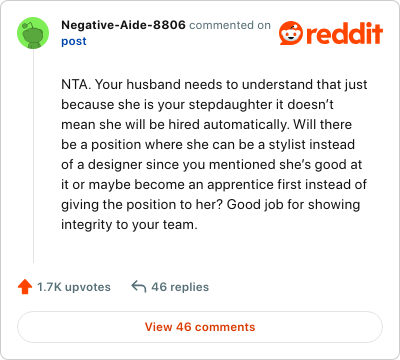This screenshot has width=400, height=360.
Task: Click the "NTA." verdict at comment start
Action: tap(76, 85)
